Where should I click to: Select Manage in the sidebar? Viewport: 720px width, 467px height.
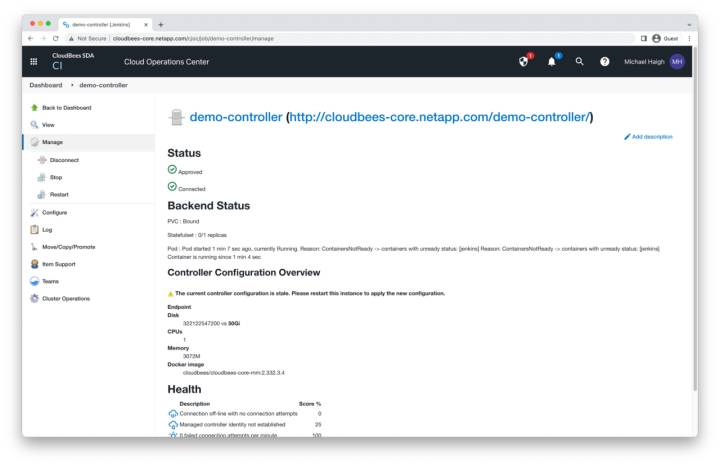(52, 142)
